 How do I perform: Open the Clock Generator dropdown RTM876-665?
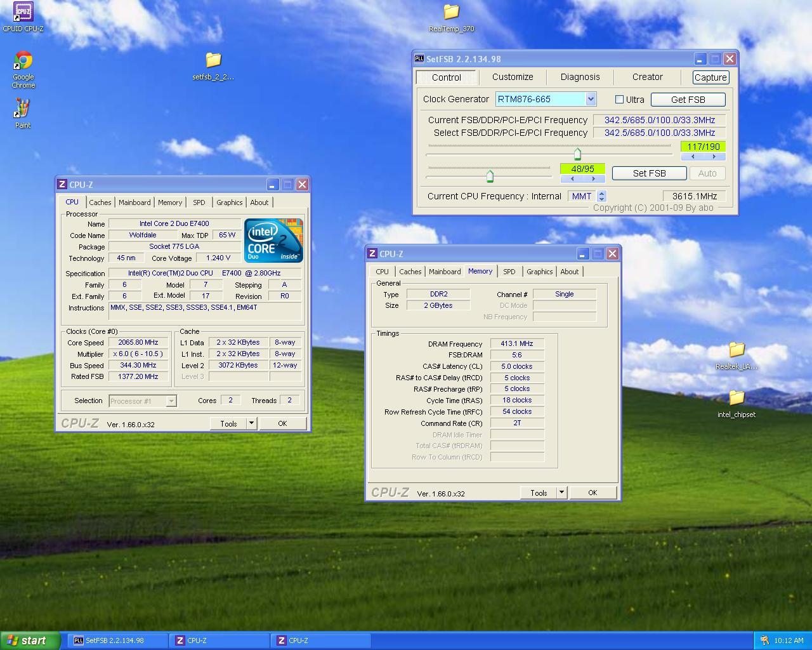[x=591, y=99]
